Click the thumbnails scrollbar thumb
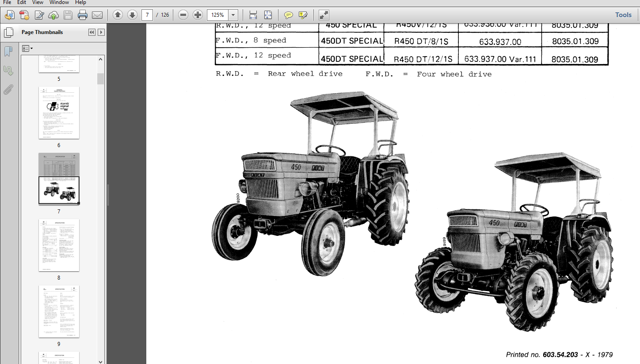 [x=101, y=79]
